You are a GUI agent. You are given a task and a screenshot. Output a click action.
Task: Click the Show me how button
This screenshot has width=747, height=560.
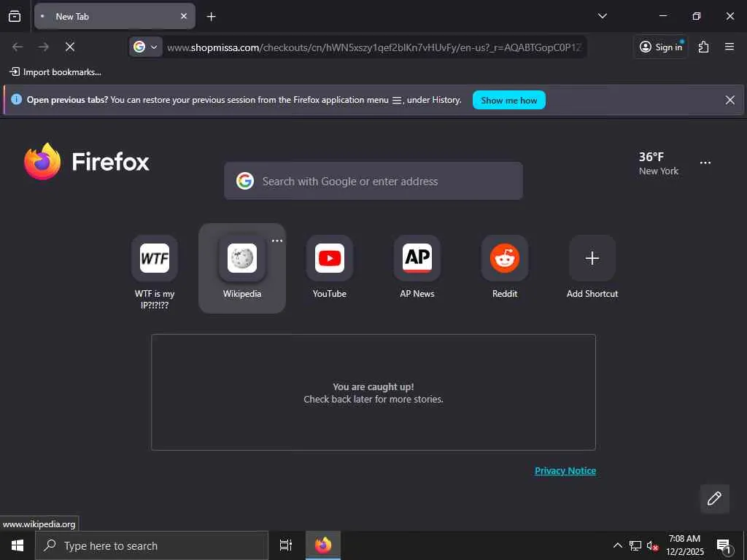[508, 100]
